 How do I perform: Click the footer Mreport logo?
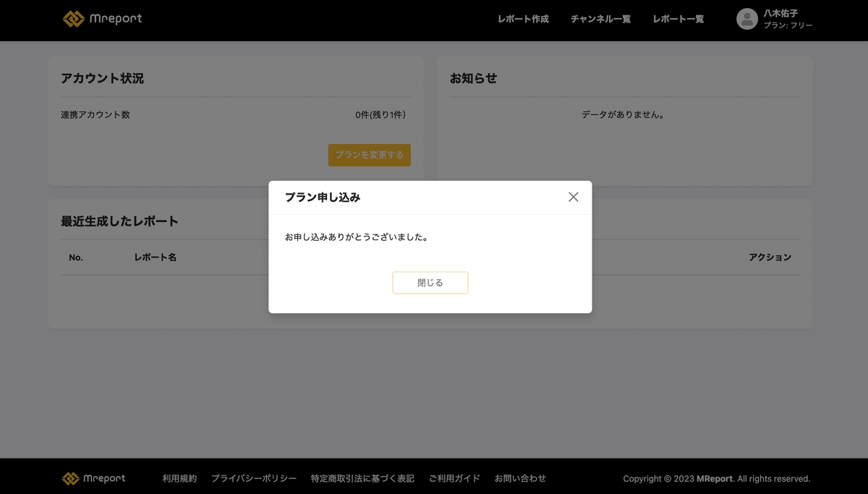coord(94,478)
